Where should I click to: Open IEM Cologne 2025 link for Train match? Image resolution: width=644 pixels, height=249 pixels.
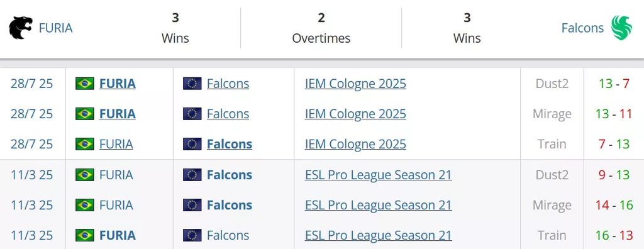click(355, 144)
